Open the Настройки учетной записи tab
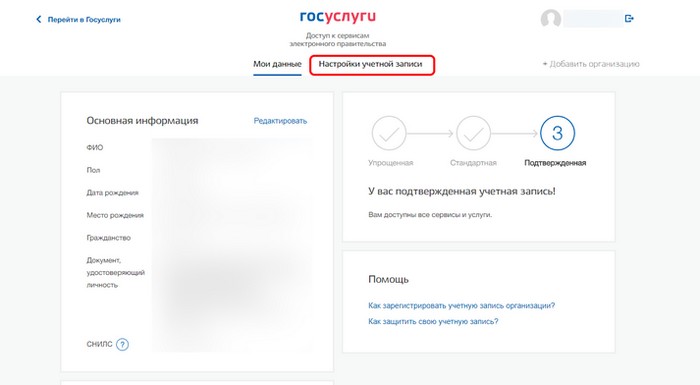Screen dimensions: 700x385 (x=370, y=64)
